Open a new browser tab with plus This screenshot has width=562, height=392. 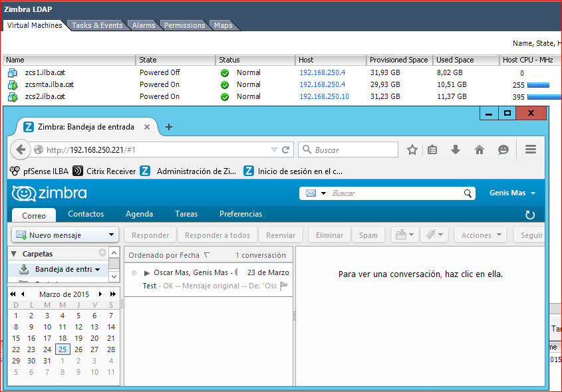click(x=169, y=127)
